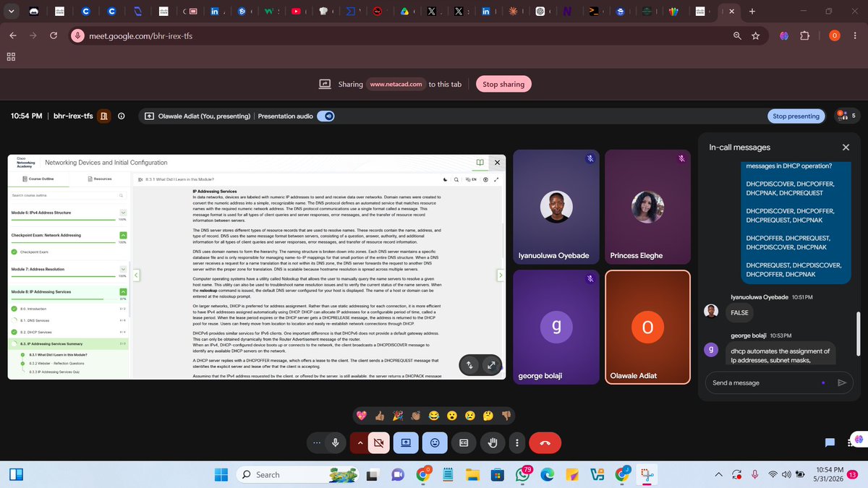Open Checkpoint Exam item
This screenshot has height=488, width=868.
pyautogui.click(x=33, y=252)
